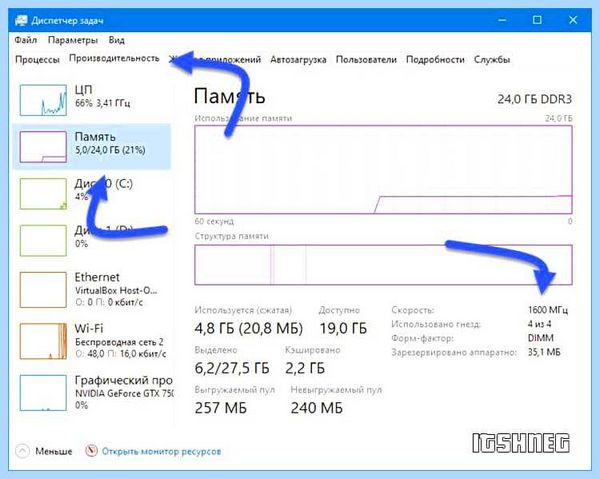Click the Структура памяти composition bar

383,265
